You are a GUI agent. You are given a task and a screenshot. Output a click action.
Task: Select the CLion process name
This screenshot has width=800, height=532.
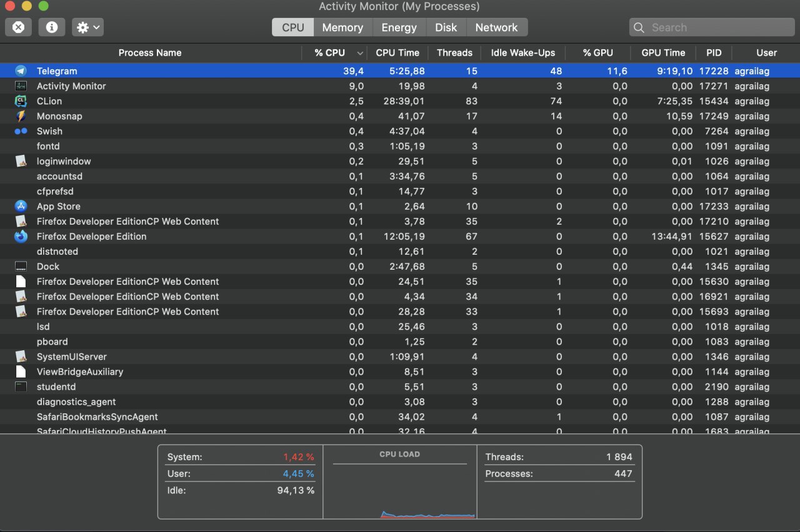pyautogui.click(x=49, y=101)
